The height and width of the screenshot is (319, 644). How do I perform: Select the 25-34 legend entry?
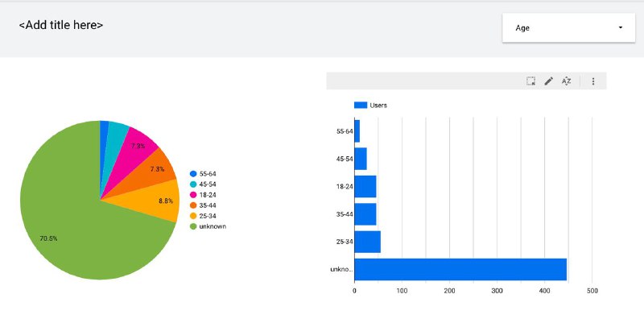203,216
